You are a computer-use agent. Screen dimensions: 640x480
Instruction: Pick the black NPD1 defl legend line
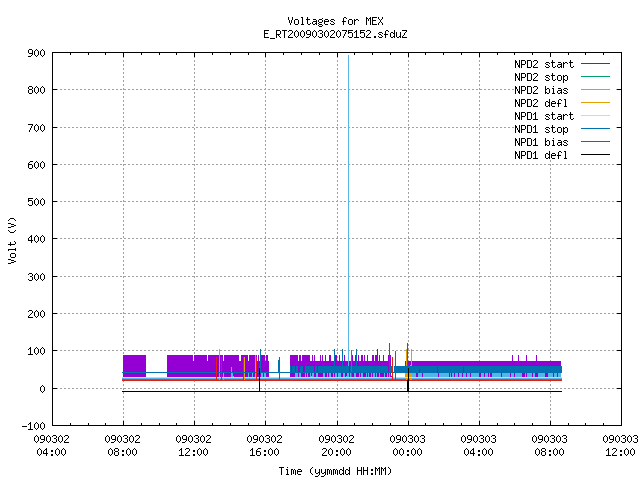click(595, 155)
